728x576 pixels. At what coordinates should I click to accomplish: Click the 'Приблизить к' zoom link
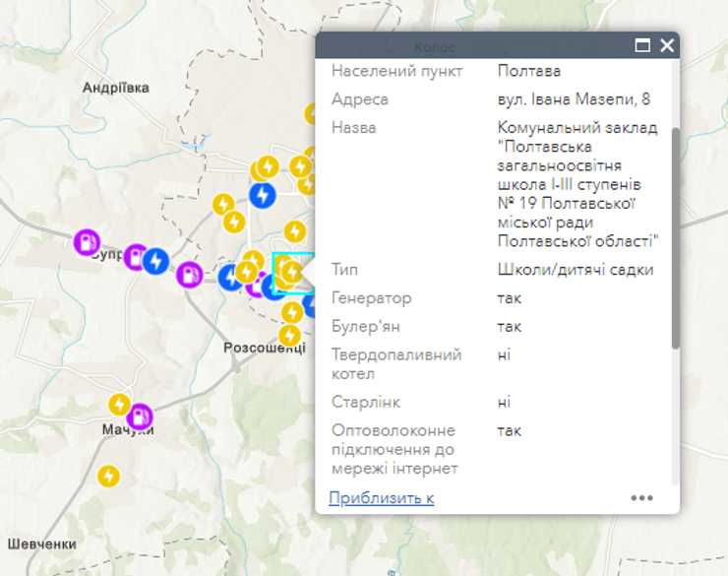(381, 498)
